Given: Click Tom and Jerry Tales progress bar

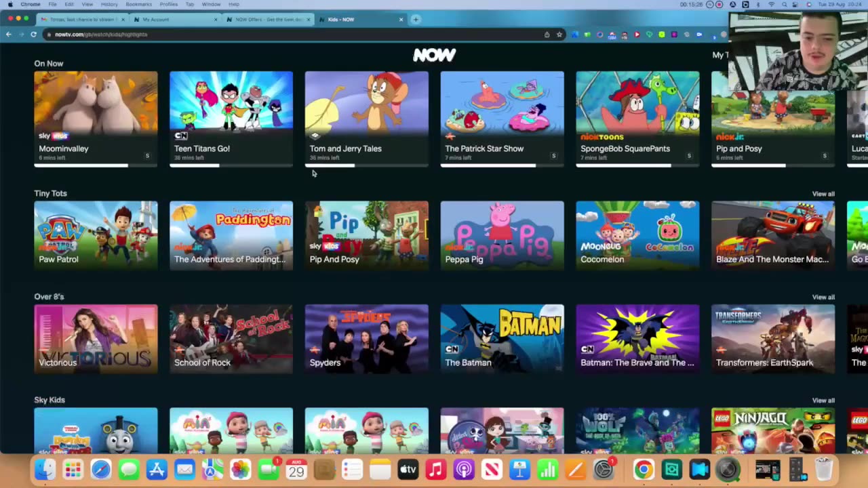Looking at the screenshot, I should click(367, 165).
